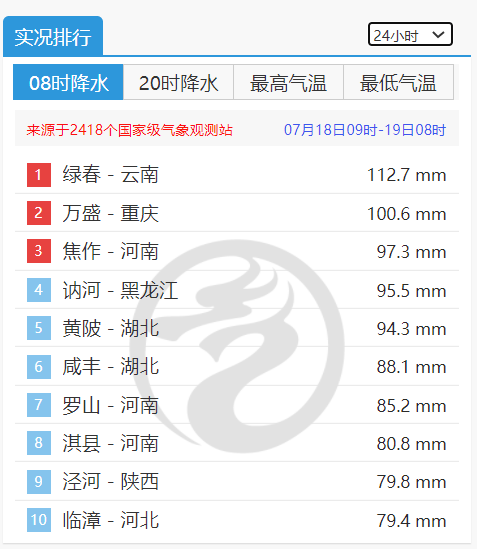Click blue rank 4 badge
The image size is (477, 549).
pyautogui.click(x=39, y=290)
